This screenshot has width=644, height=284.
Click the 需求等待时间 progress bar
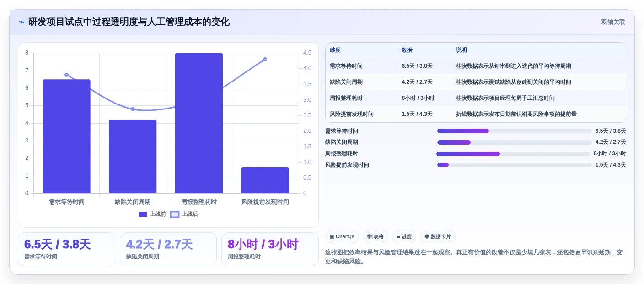click(x=514, y=131)
